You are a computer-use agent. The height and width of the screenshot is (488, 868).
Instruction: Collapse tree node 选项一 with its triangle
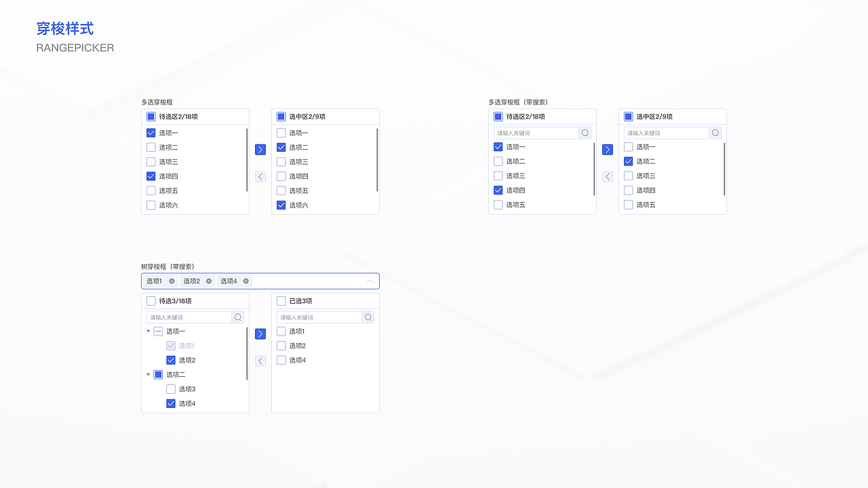[149, 331]
